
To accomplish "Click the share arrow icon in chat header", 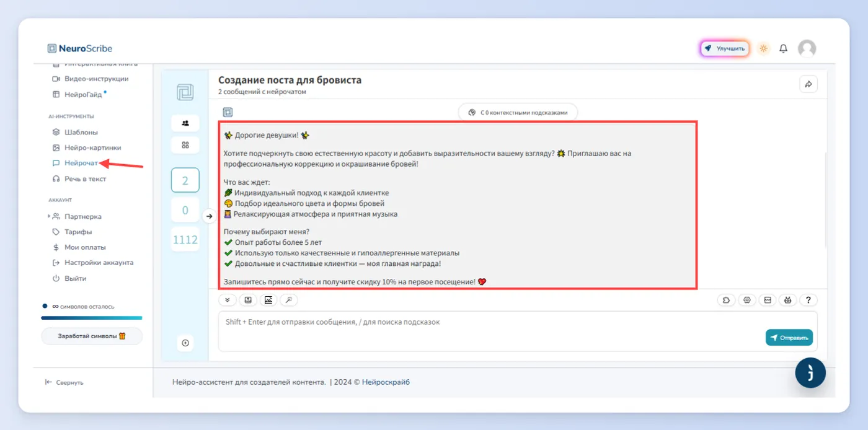I will [x=808, y=84].
